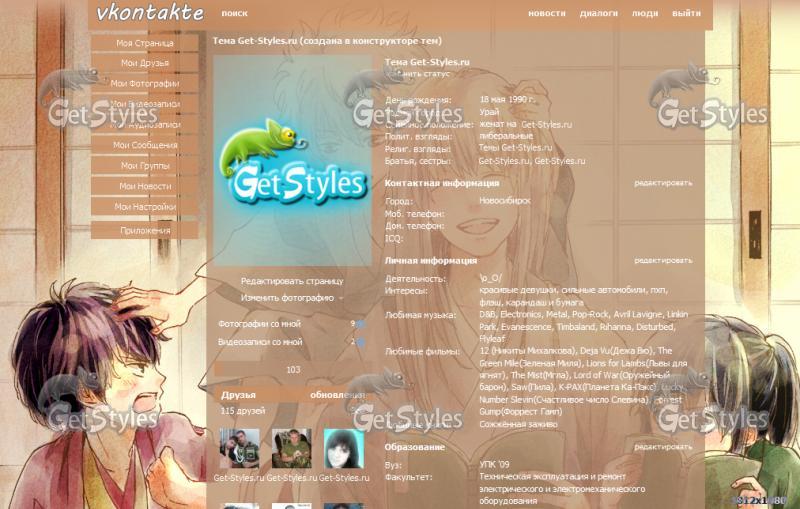This screenshot has width=800, height=509.
Task: Click УПК '09 university link
Action: click(x=494, y=465)
